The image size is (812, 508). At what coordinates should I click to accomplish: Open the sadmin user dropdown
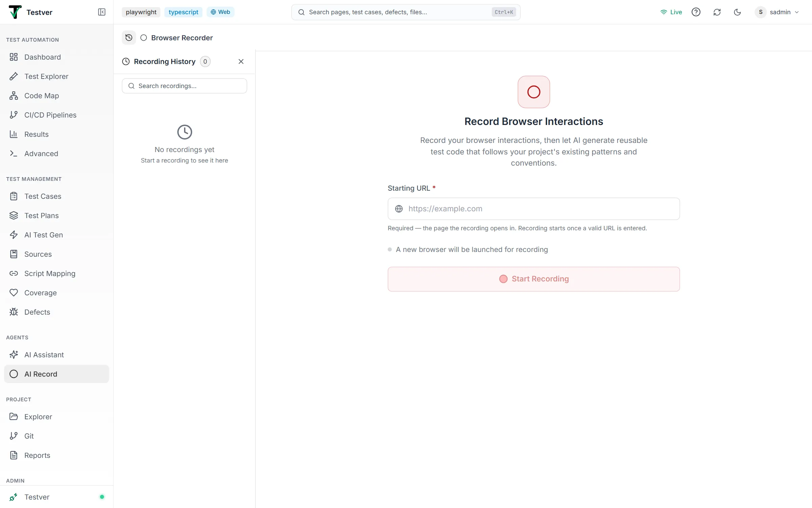[x=777, y=12]
